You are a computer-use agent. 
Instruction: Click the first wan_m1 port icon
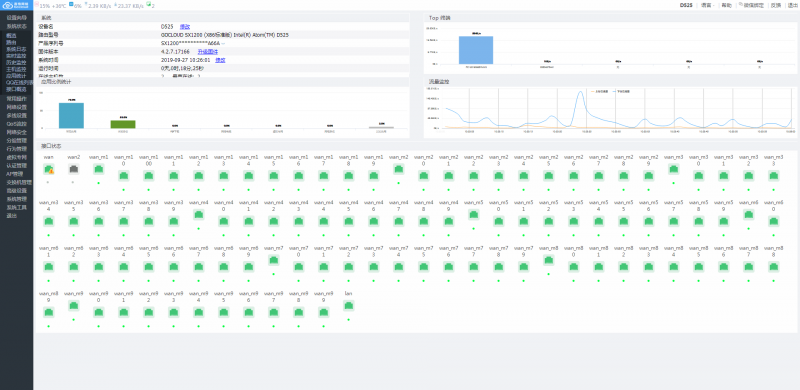[98, 169]
